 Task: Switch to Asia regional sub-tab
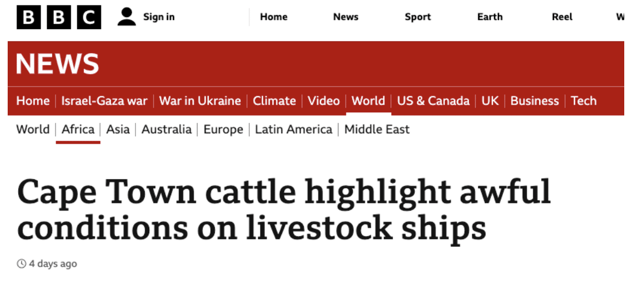(x=118, y=129)
